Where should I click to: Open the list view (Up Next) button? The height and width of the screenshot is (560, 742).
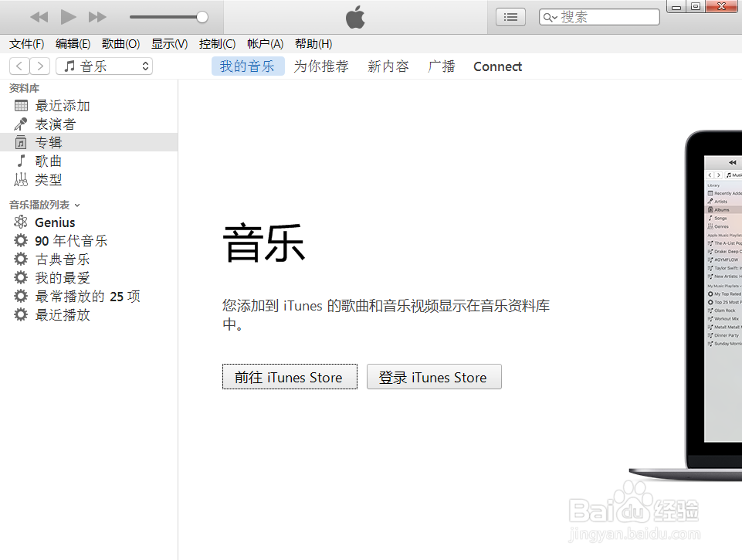tap(510, 18)
